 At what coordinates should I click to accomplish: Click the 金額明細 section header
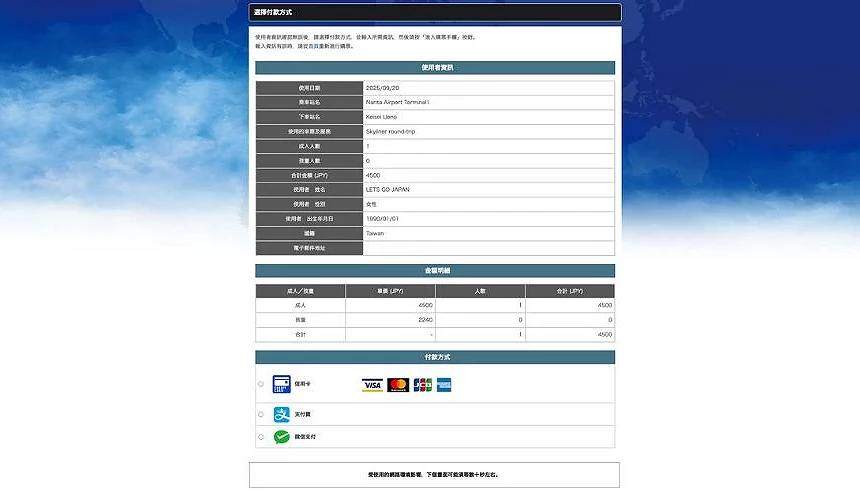tap(434, 271)
